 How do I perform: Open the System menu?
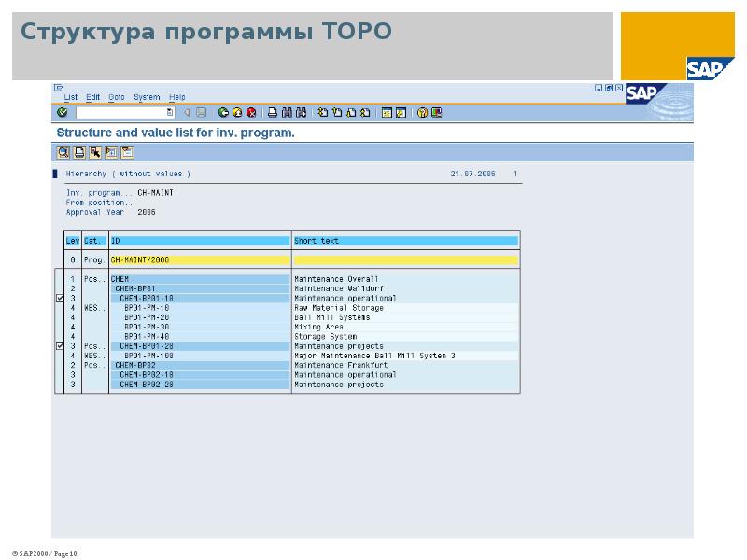[147, 97]
